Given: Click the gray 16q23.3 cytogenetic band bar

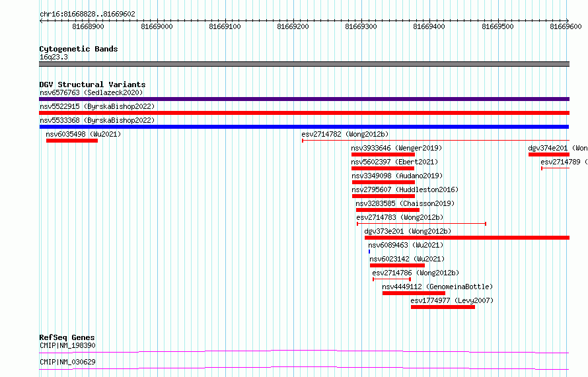Looking at the screenshot, I should [x=304, y=64].
